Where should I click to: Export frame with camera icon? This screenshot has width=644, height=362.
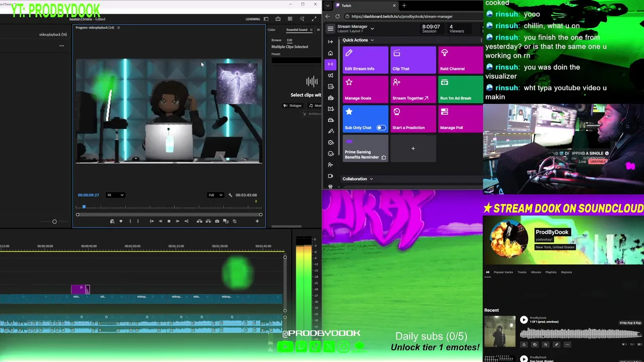(x=217, y=221)
